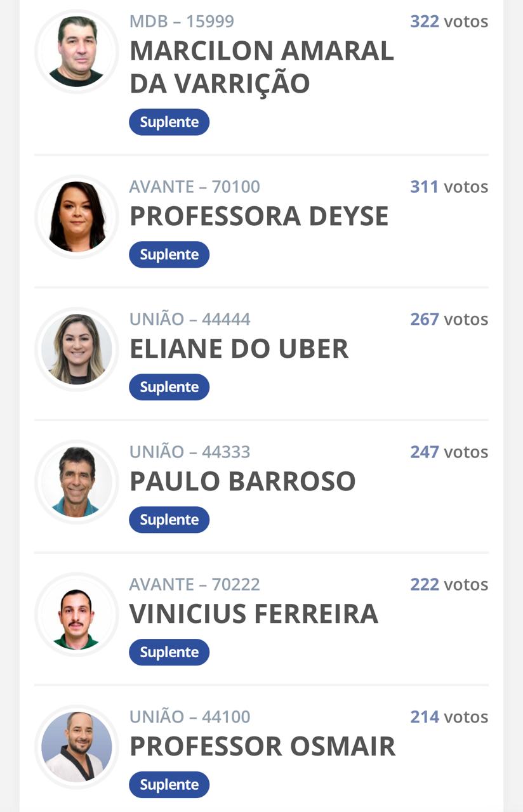Select the Suplente tag for Paulo Barroso
Viewport: 523px width, 812px height.
coord(169,520)
